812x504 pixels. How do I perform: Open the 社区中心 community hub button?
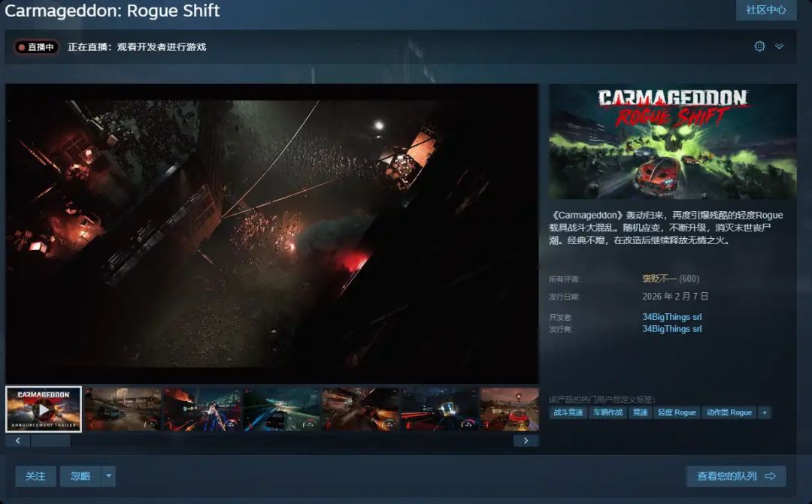(766, 10)
